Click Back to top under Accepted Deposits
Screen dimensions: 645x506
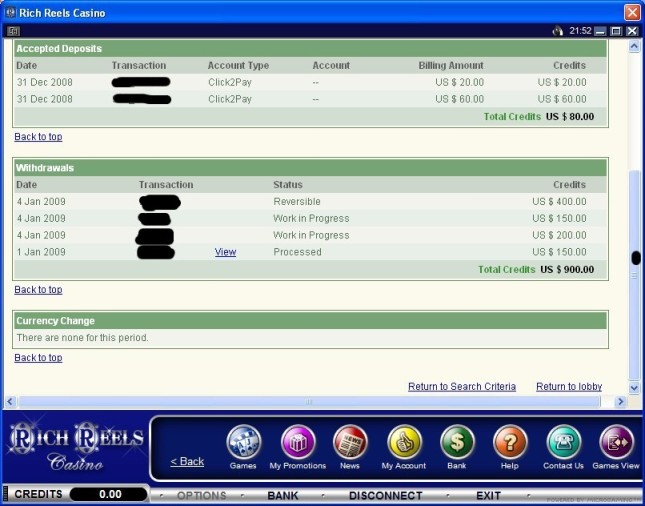pyautogui.click(x=38, y=137)
